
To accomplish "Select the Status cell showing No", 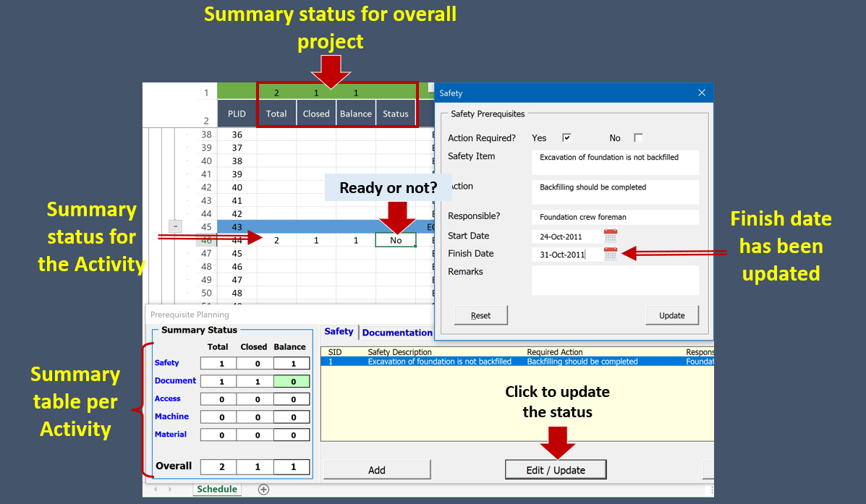I will click(396, 240).
